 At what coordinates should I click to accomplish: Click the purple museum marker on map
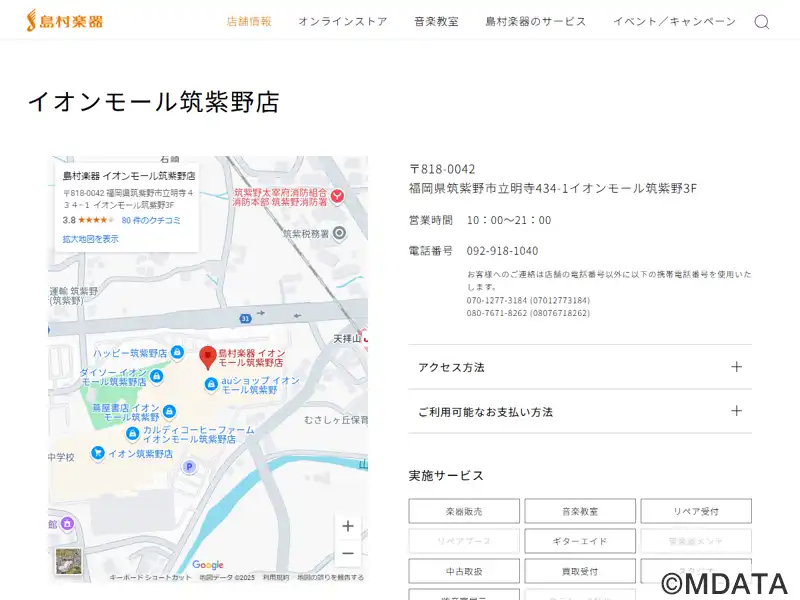tap(67, 523)
